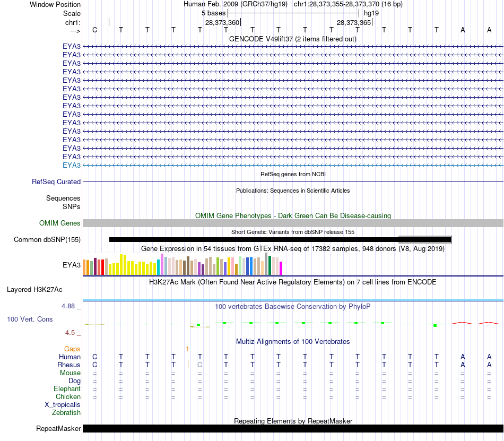This screenshot has width=504, height=441.
Task: Click the OMIM Genes label
Action: (x=60, y=223)
